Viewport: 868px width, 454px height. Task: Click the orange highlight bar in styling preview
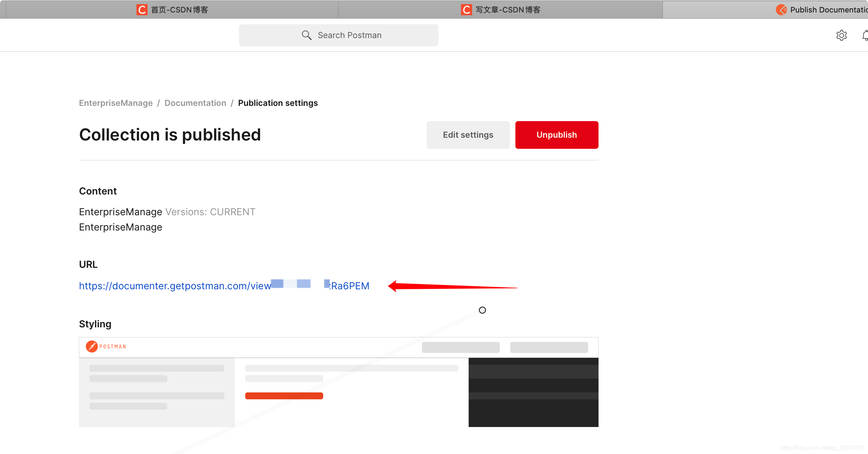pyautogui.click(x=284, y=396)
